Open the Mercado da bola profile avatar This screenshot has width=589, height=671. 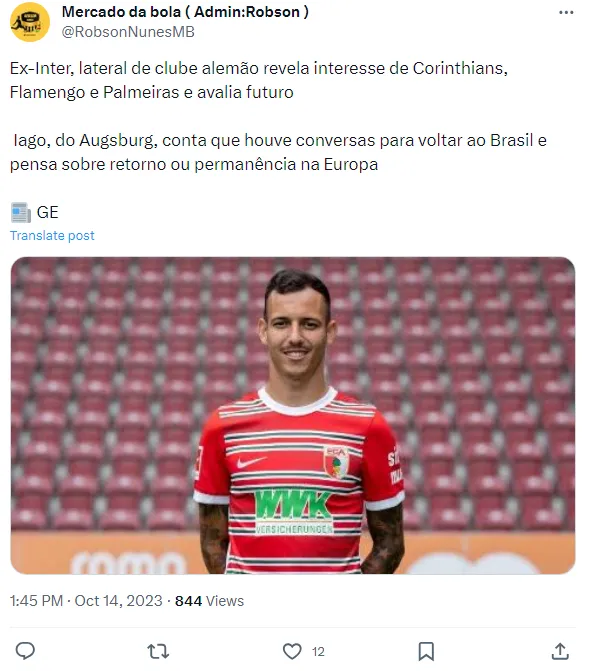pyautogui.click(x=30, y=22)
